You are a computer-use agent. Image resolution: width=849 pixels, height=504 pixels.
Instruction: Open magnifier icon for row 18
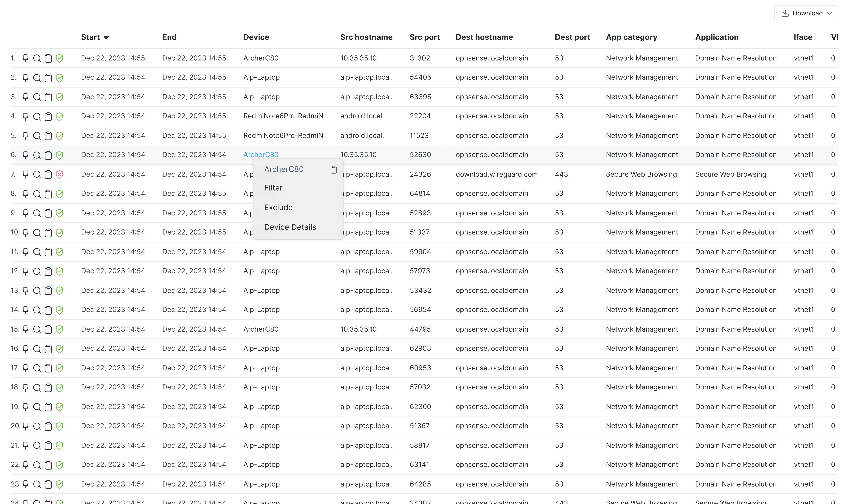37,388
